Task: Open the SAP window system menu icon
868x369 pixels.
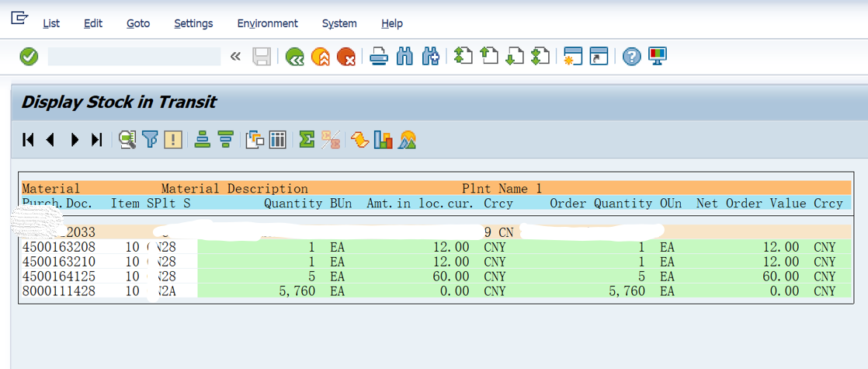Action: tap(19, 19)
